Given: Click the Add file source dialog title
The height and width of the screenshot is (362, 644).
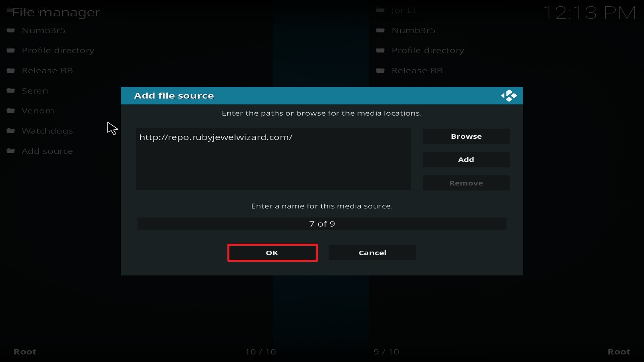Looking at the screenshot, I should (x=174, y=96).
